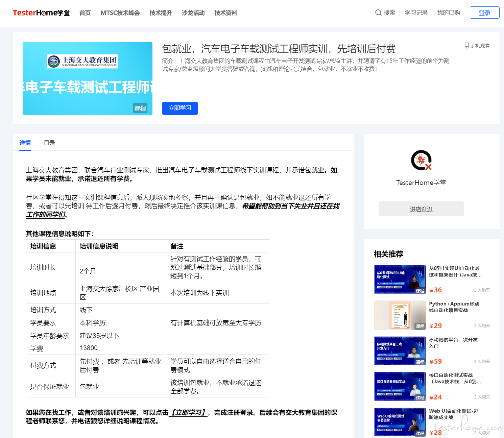The height and width of the screenshot is (438, 504).
Task: Open 技术提升 menu item
Action: (x=161, y=13)
